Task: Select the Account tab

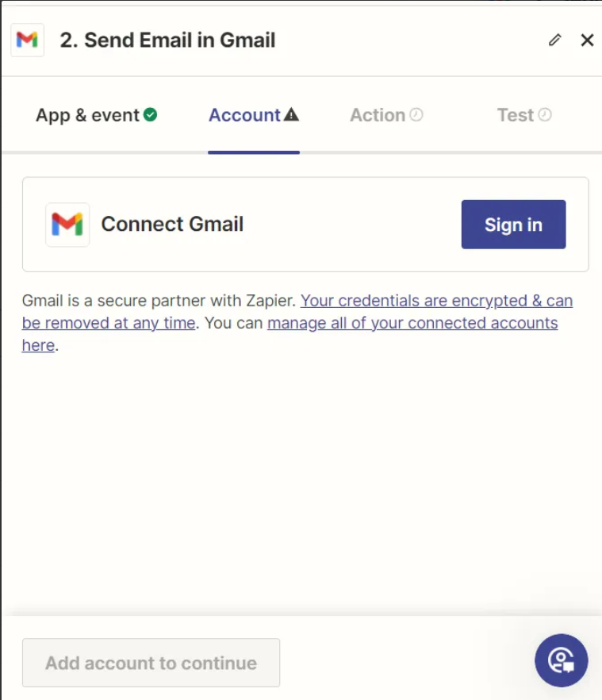Action: [x=254, y=115]
